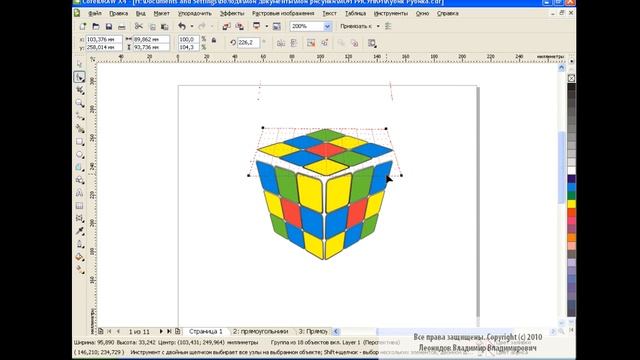Click the vertical mirror button
The height and width of the screenshot is (360, 640).
point(293,43)
